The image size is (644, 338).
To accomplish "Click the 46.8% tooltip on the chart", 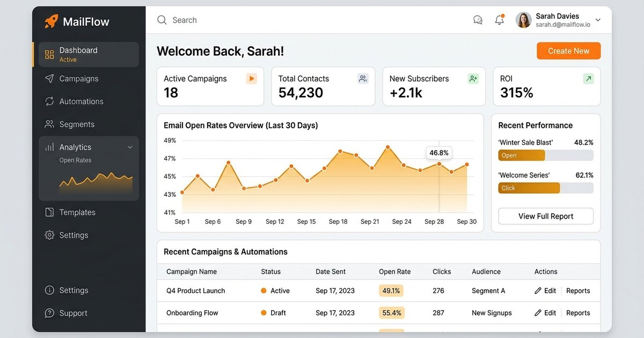I will (439, 153).
